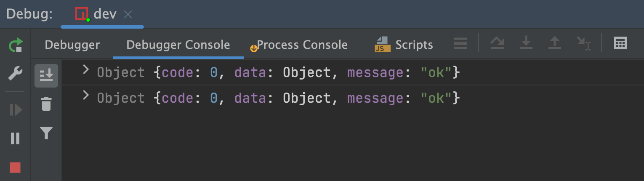This screenshot has width=644, height=181.
Task: Show execution point lines icon
Action: [460, 43]
